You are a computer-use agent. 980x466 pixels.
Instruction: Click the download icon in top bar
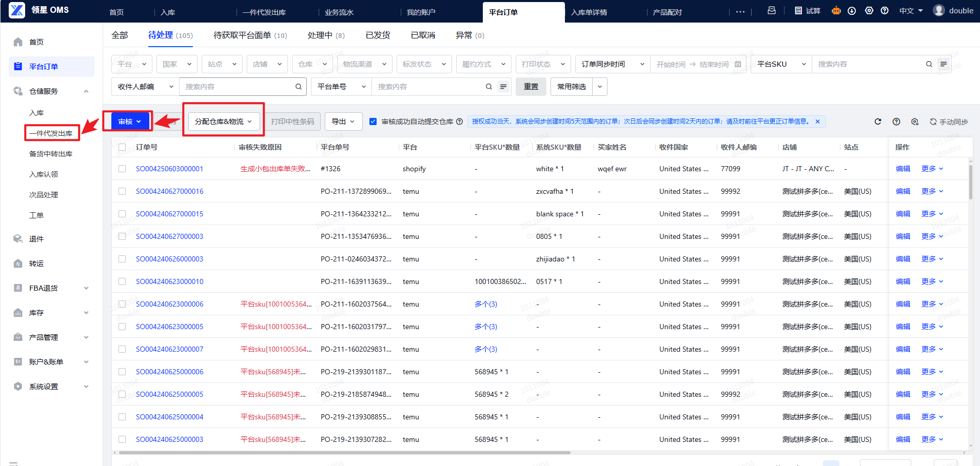click(852, 11)
